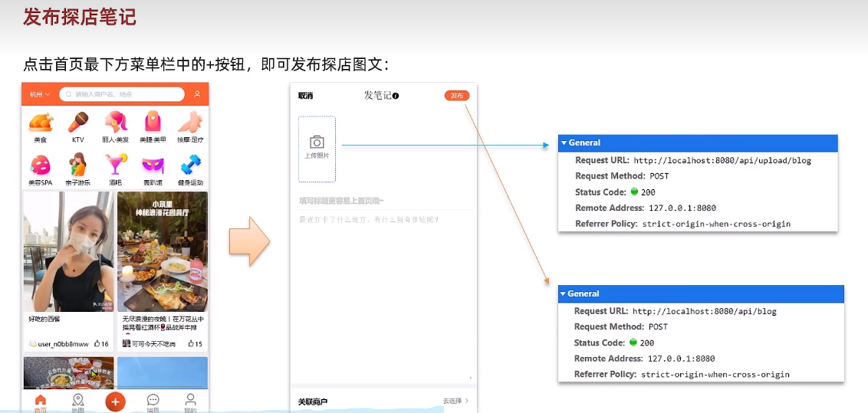Click user_n0bb8mww avatar icon
Viewport: 868px width, 413px height.
tap(32, 344)
